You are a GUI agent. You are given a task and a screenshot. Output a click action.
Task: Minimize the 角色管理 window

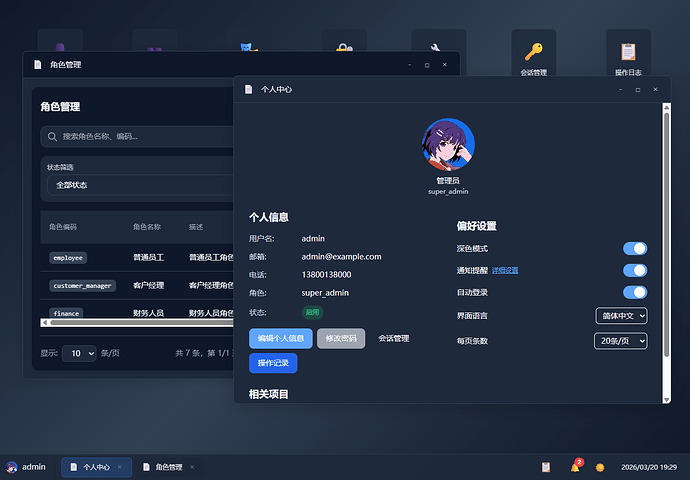click(x=410, y=65)
